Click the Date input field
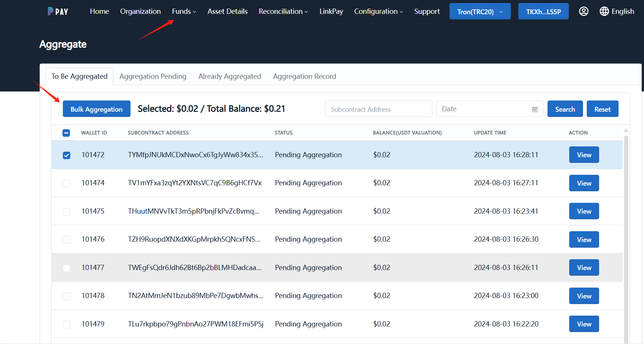This screenshot has height=344, width=644. point(490,109)
